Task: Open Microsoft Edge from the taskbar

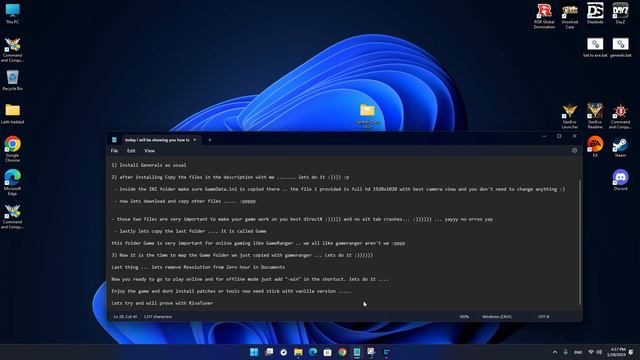Action: point(313,352)
